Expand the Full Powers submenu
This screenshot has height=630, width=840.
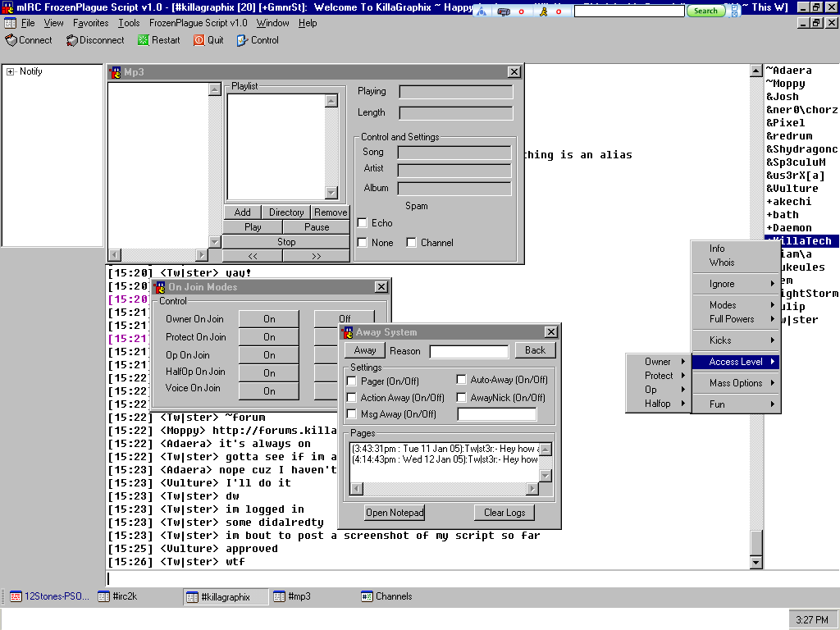click(x=736, y=319)
